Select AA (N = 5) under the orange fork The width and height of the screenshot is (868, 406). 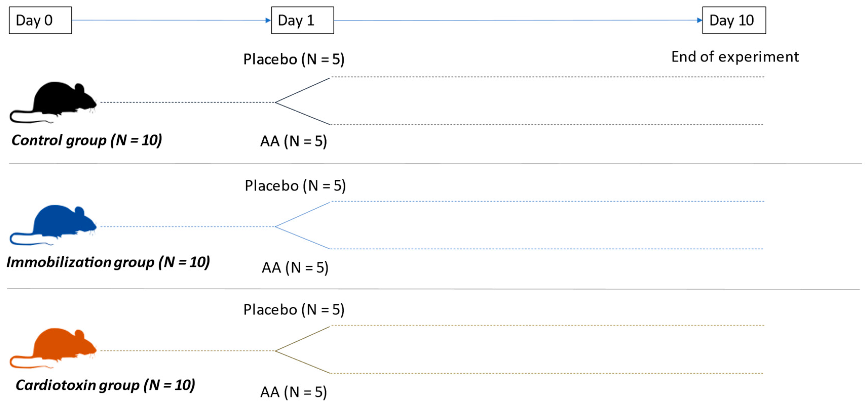click(294, 392)
